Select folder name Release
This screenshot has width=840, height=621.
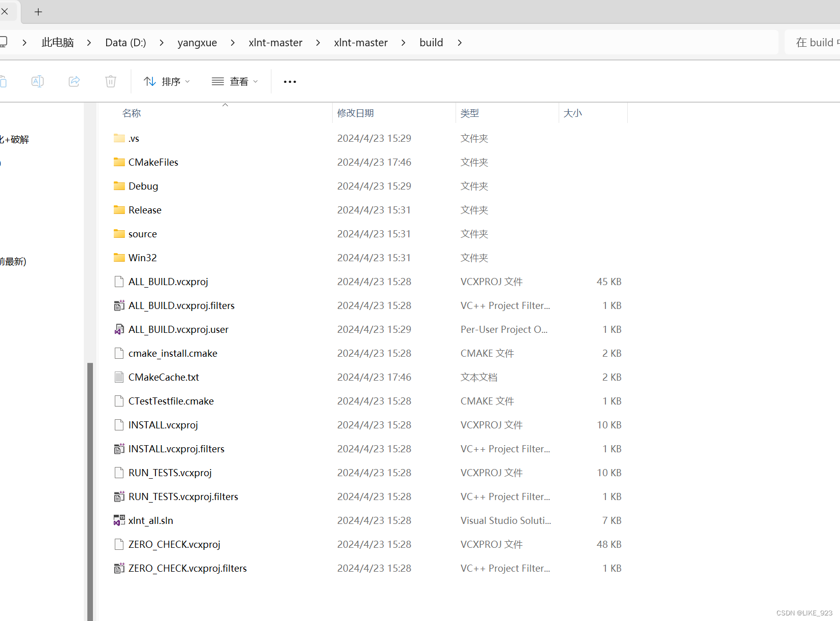pyautogui.click(x=145, y=210)
